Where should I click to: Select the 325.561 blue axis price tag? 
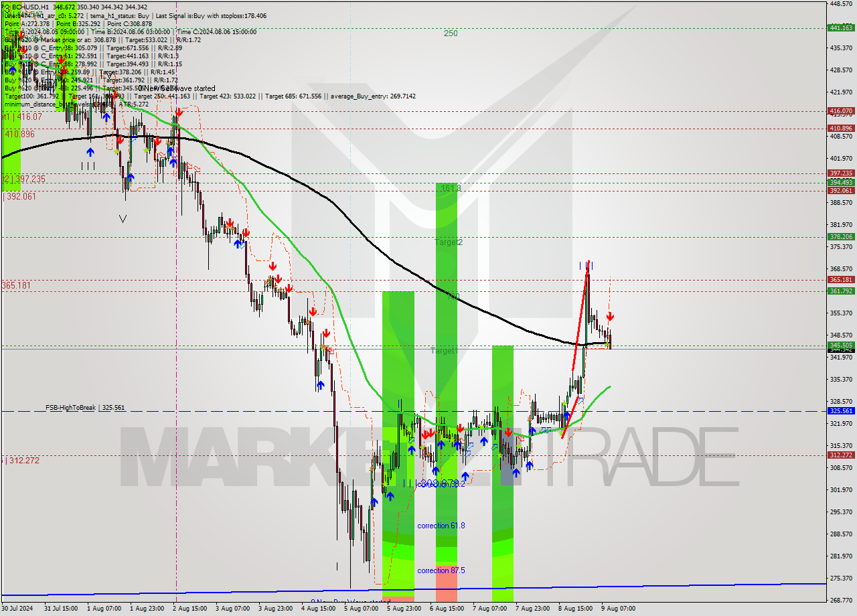pyautogui.click(x=841, y=410)
